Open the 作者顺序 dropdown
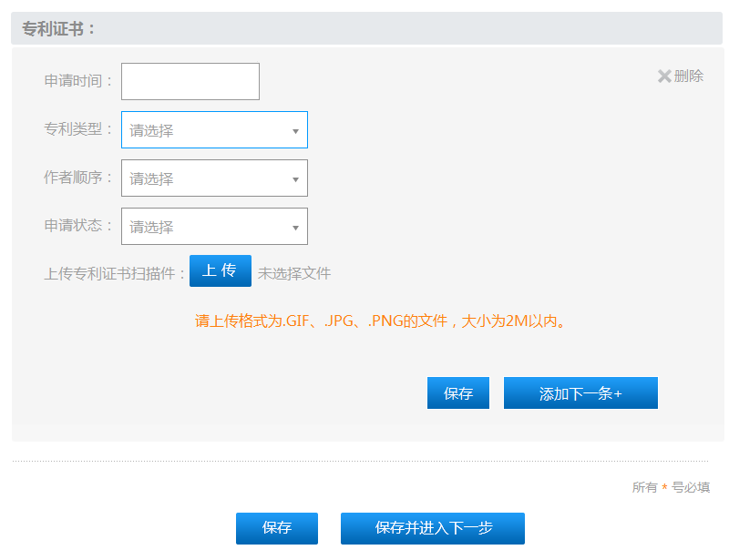The image size is (729, 560). point(214,178)
